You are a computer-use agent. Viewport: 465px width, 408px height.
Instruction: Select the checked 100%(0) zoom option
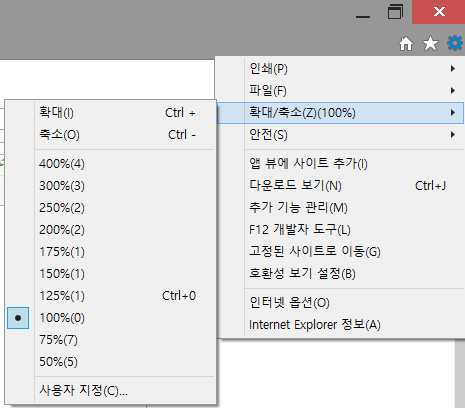click(110, 318)
